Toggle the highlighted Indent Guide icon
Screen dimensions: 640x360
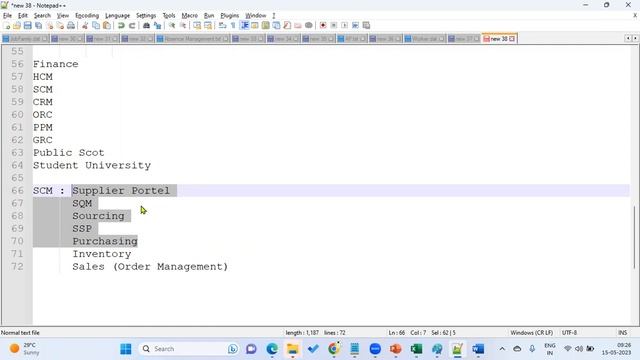[x=244, y=25]
